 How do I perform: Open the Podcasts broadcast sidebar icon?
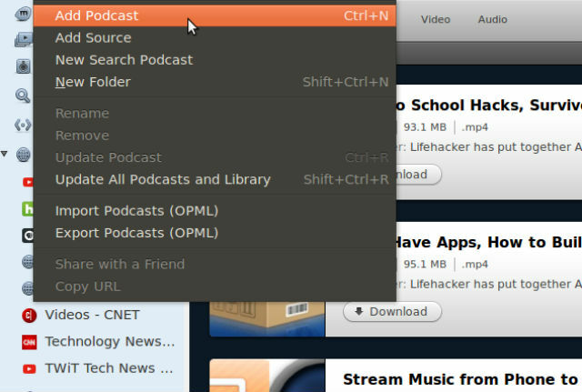point(23,126)
